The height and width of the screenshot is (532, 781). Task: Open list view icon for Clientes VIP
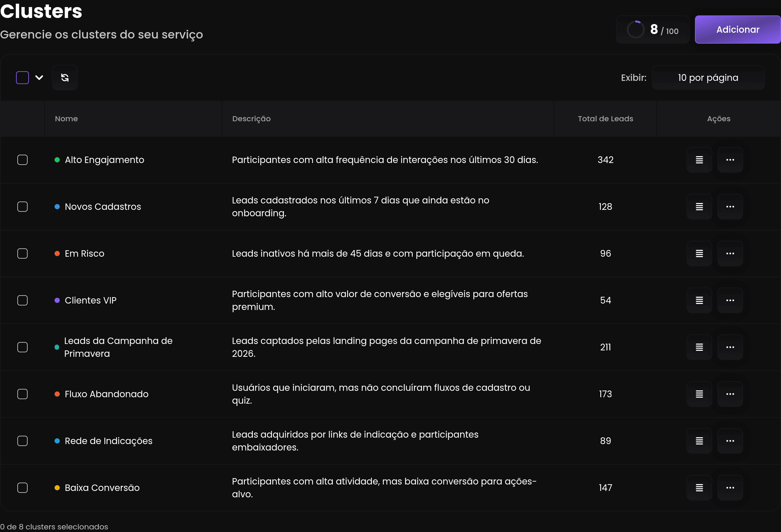point(699,300)
